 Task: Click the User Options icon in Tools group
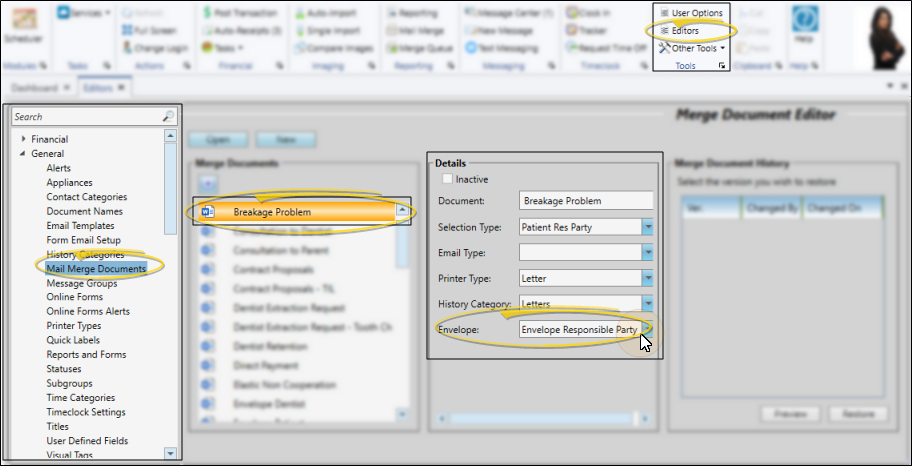click(664, 13)
